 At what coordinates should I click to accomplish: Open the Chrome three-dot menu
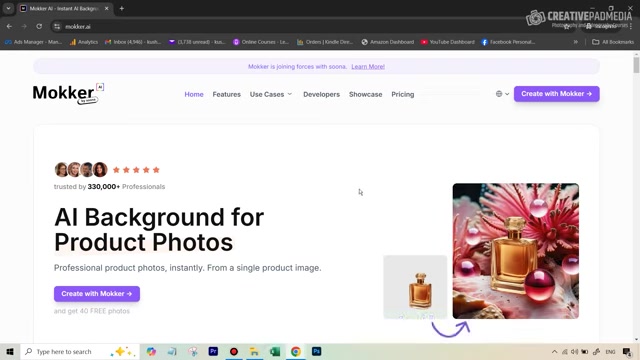pos(631,27)
